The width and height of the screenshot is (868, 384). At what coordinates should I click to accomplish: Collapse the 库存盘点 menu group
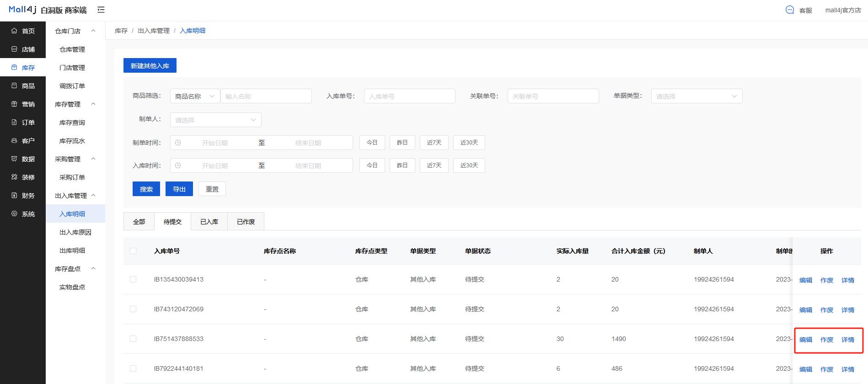click(75, 268)
